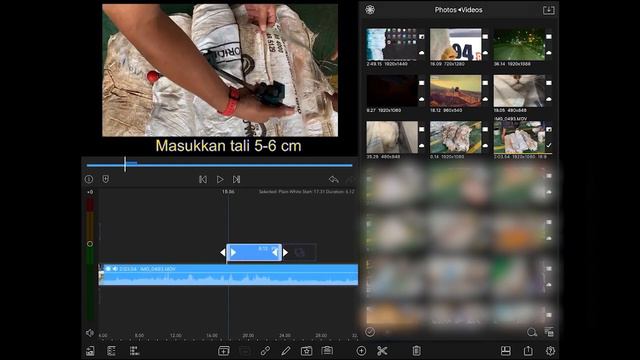Screen dimensions: 640x360
Task: Tap the timeline ruler at 20.00
Action: pyautogui.click(x=248, y=336)
